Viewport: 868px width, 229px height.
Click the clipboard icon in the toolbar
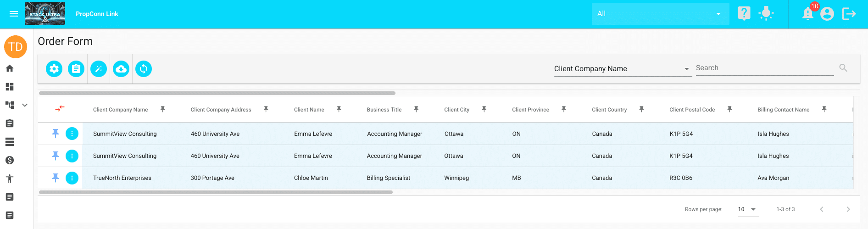[x=76, y=69]
